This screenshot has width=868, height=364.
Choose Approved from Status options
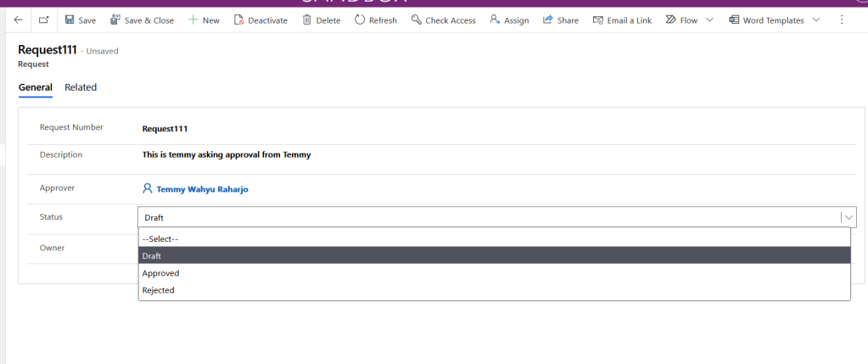point(161,273)
